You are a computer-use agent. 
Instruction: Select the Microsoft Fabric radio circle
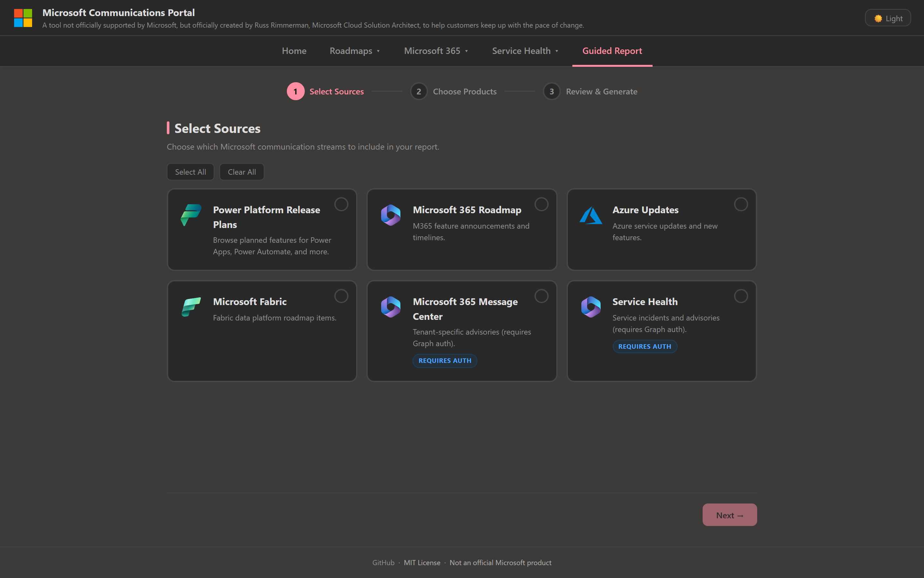[341, 296]
